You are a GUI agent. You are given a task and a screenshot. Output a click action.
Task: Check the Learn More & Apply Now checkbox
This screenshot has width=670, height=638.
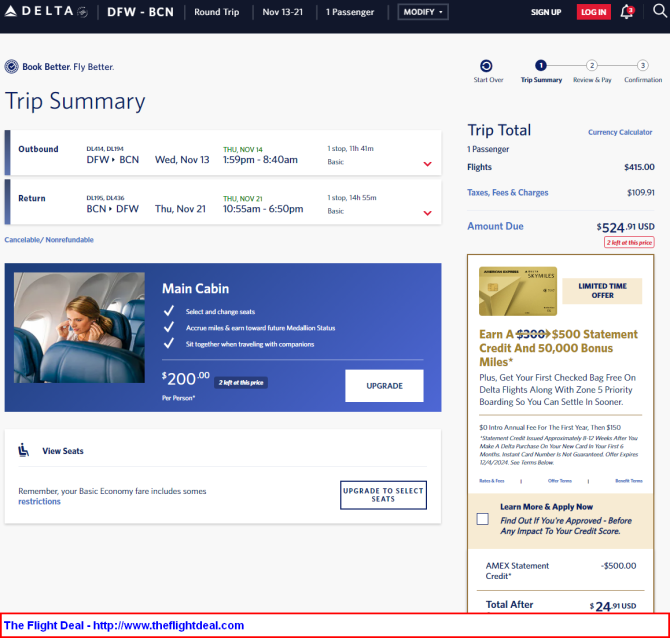(482, 519)
